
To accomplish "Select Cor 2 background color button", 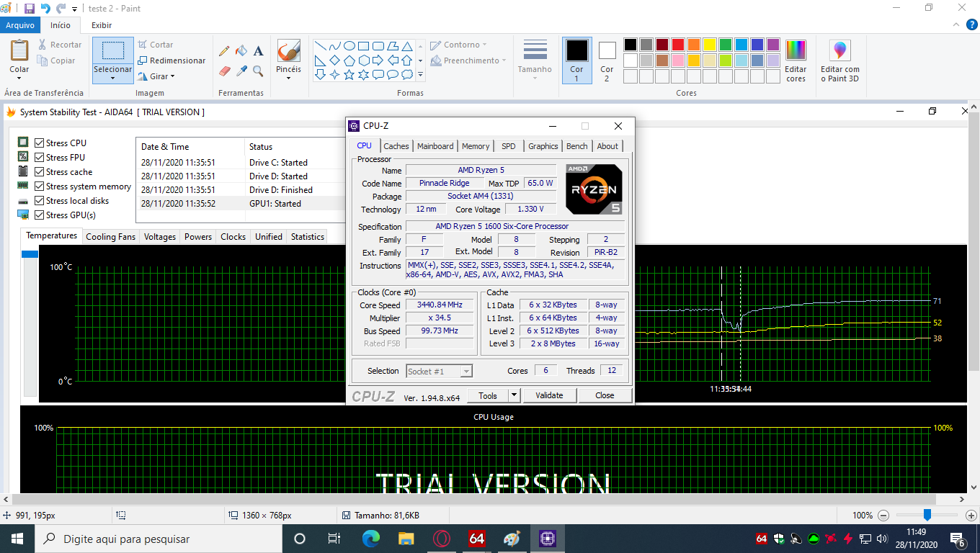I will click(x=607, y=60).
